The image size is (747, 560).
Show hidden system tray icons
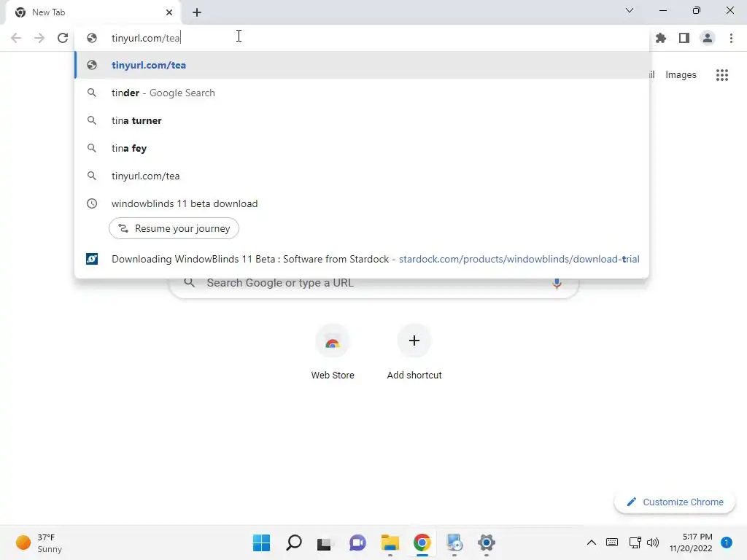coord(591,542)
